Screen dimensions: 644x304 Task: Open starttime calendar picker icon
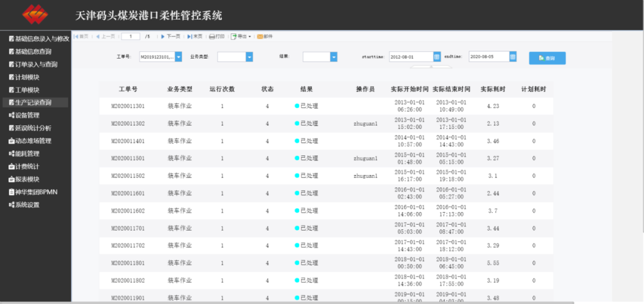437,57
